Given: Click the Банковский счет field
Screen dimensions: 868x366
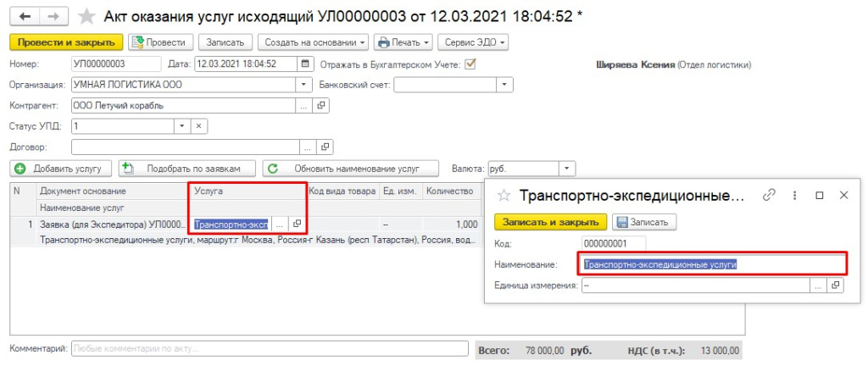Looking at the screenshot, I should pos(445,85).
